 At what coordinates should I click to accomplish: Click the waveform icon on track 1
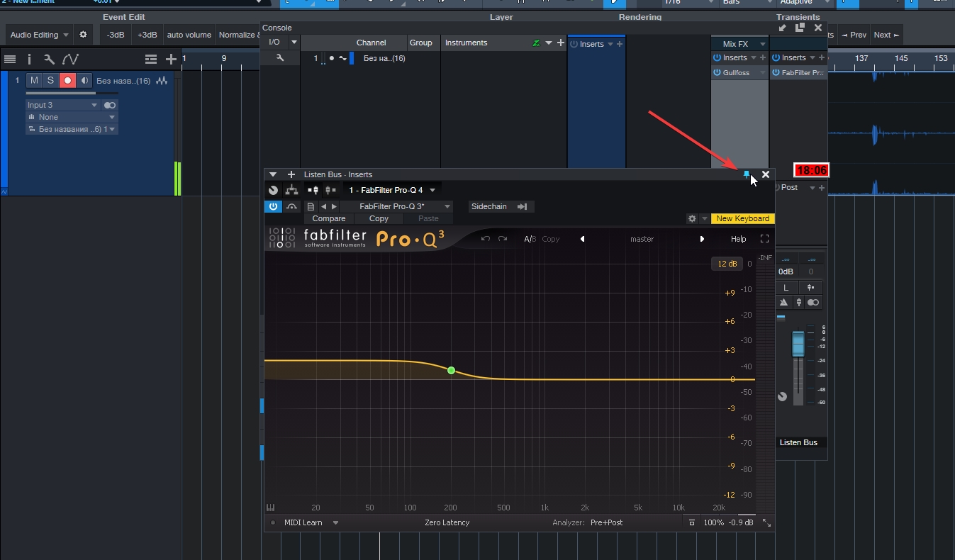162,81
